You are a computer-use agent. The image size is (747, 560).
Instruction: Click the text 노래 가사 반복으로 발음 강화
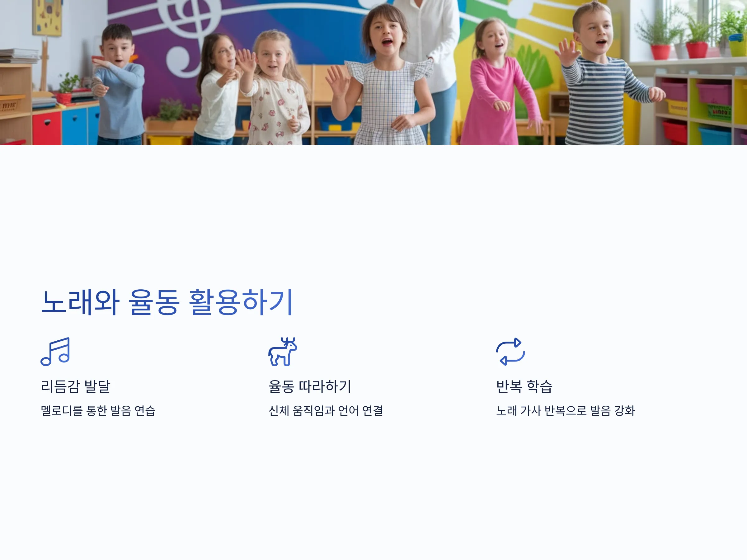point(565,411)
